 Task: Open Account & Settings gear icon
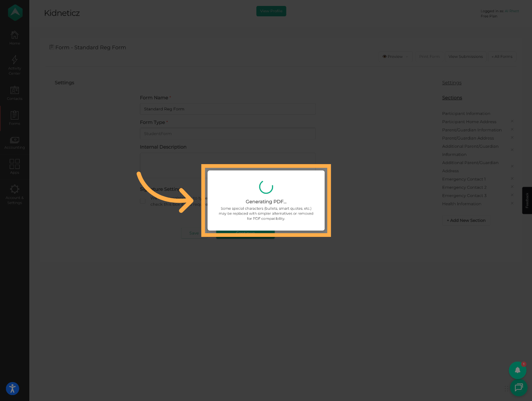click(x=14, y=189)
